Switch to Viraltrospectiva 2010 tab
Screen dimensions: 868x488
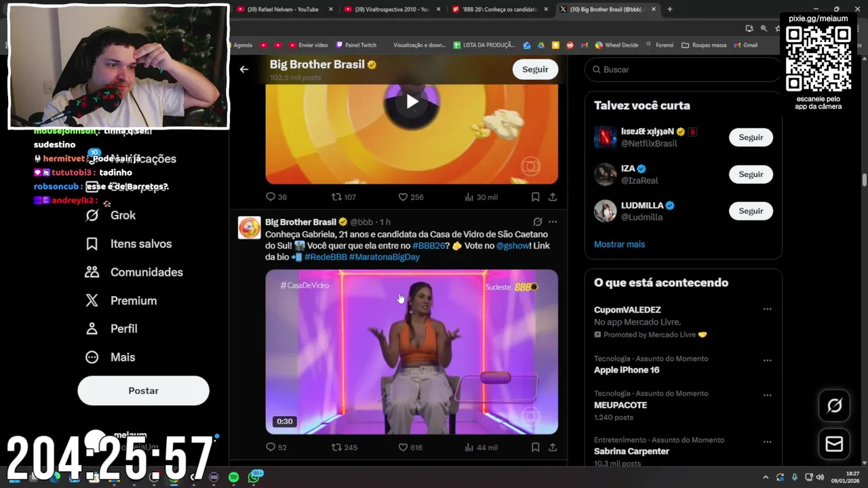coord(392,9)
